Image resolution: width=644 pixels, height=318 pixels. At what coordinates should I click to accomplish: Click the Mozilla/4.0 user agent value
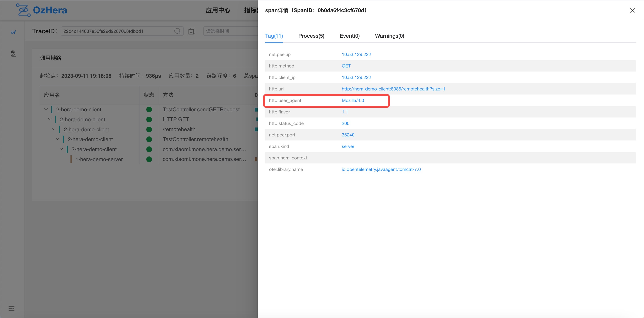pos(353,100)
